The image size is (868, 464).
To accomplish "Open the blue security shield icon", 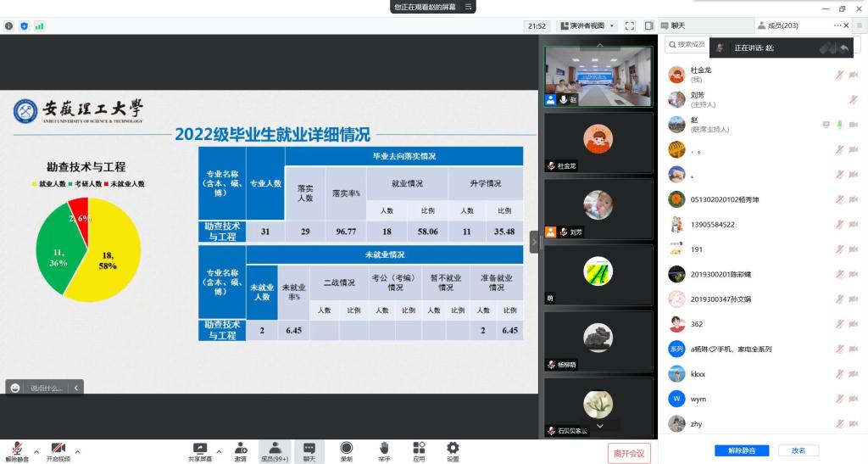I will tap(24, 26).
